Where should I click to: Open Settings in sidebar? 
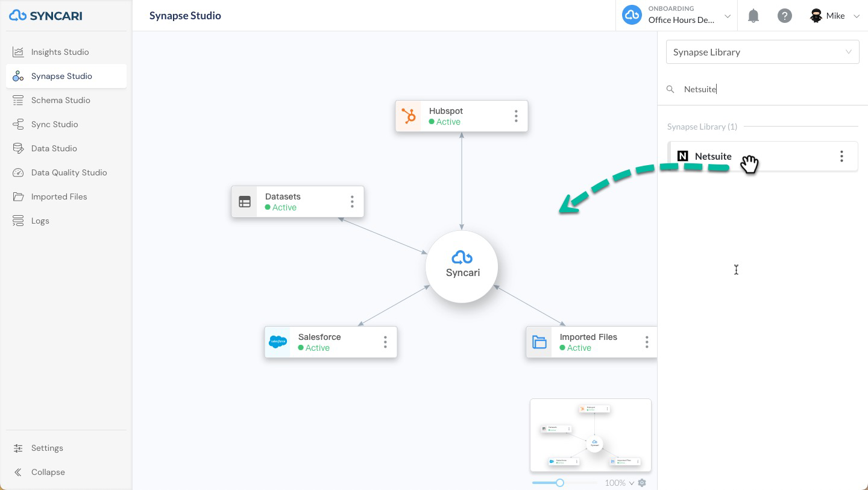tap(66, 448)
